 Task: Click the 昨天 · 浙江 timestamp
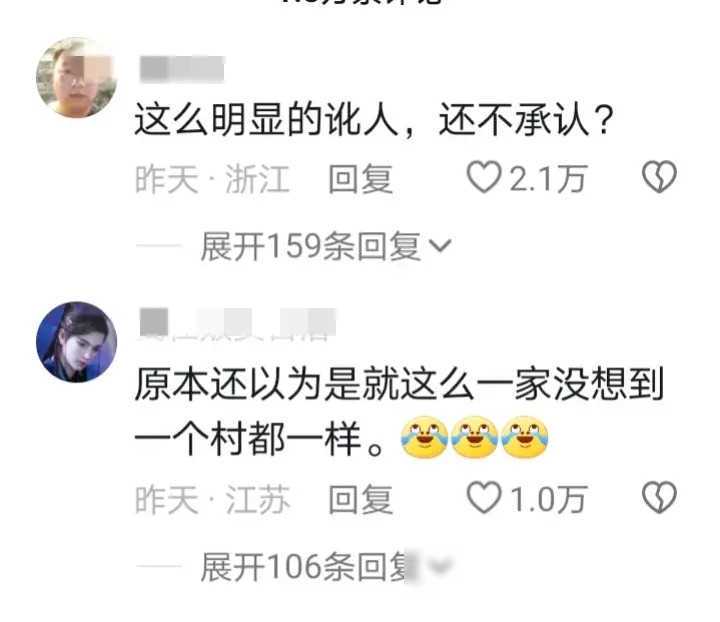tap(212, 179)
